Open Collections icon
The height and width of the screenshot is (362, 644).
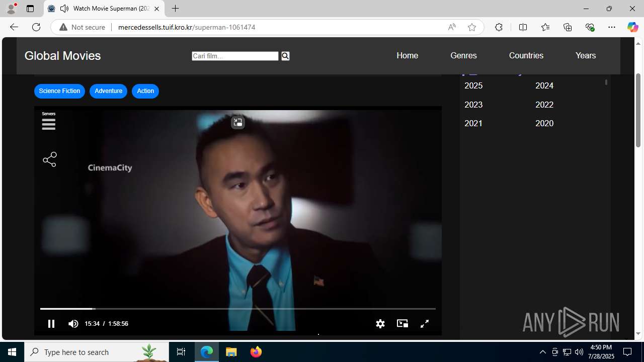pyautogui.click(x=568, y=27)
